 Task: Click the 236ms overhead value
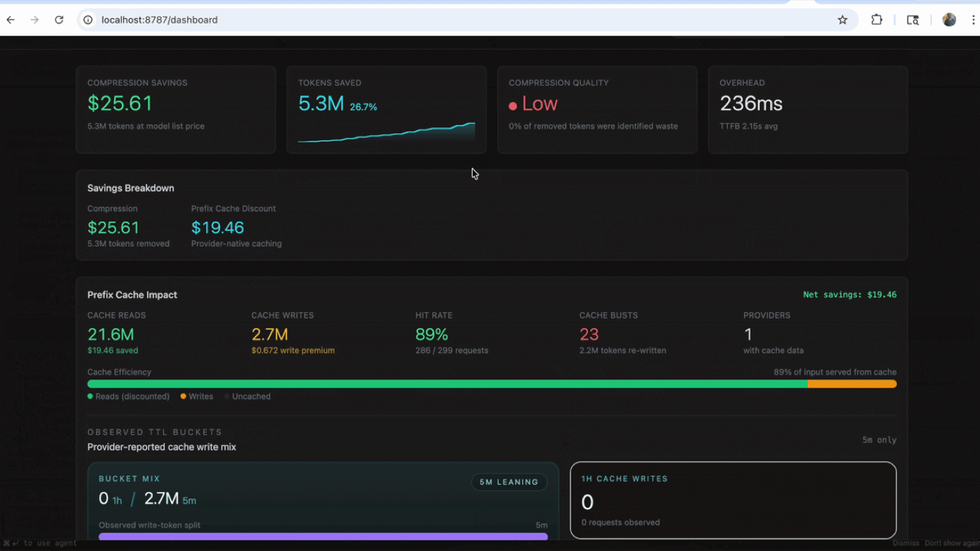(751, 104)
